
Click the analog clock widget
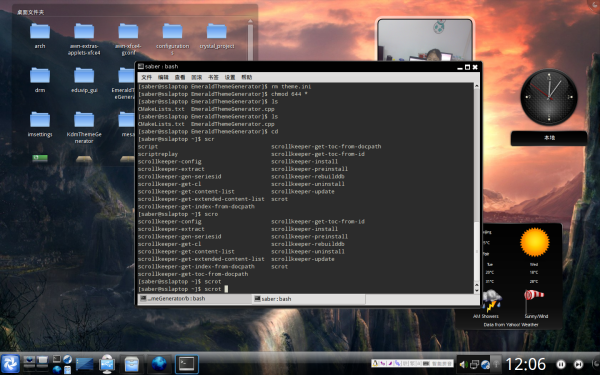coord(549,97)
